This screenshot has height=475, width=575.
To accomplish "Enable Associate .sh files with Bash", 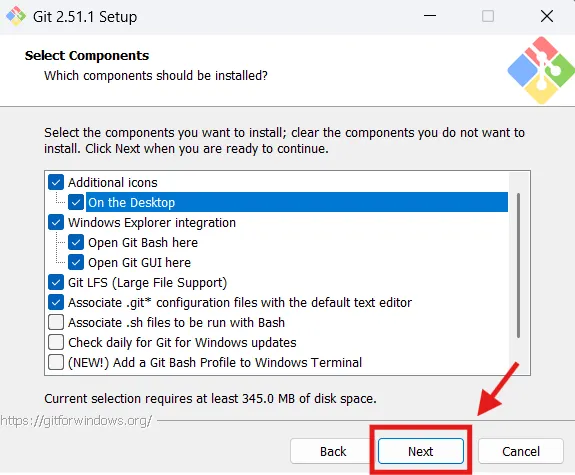I will pyautogui.click(x=56, y=322).
